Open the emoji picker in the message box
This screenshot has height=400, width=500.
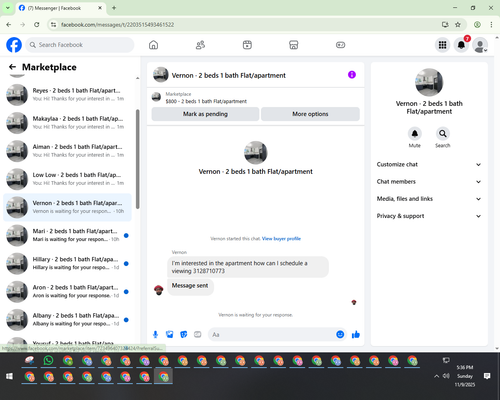pos(340,334)
